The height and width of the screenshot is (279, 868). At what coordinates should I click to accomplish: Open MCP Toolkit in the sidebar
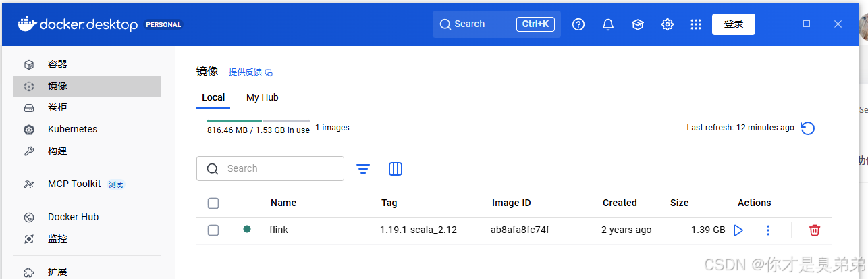tap(87, 184)
